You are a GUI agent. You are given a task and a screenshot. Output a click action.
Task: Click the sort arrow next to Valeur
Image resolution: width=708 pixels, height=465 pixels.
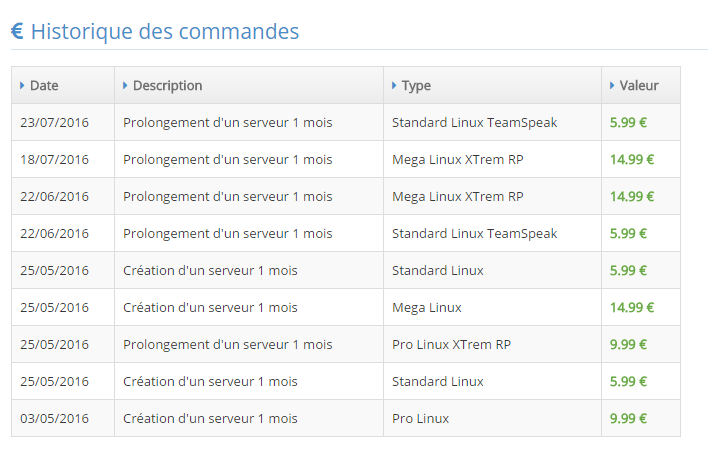pos(612,85)
